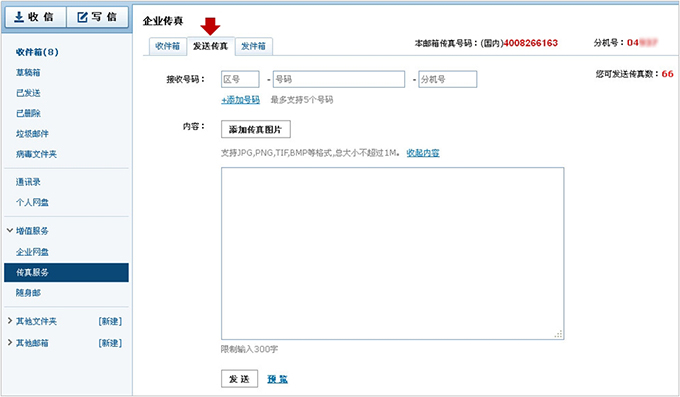Expand the 其他邮箱 section

coord(10,343)
